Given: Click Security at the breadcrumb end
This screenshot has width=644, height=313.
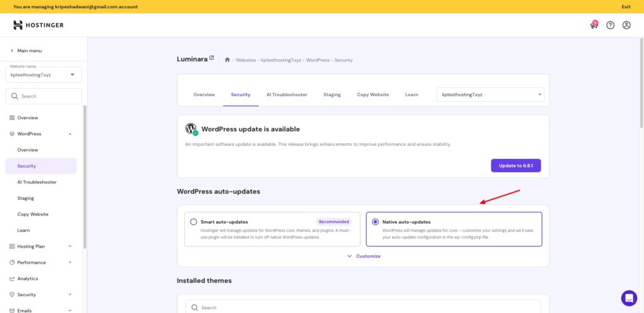Looking at the screenshot, I should 344,60.
